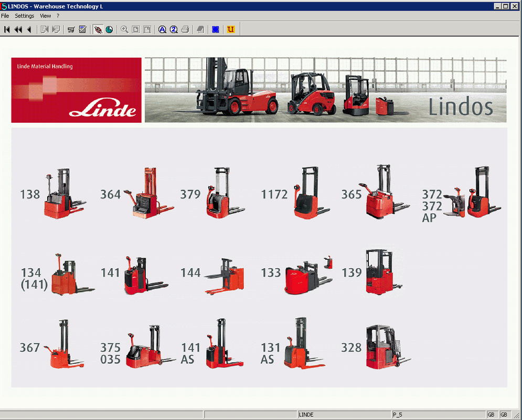522x420 pixels.
Task: Open the 144 straddle stacker image
Action: (224, 276)
